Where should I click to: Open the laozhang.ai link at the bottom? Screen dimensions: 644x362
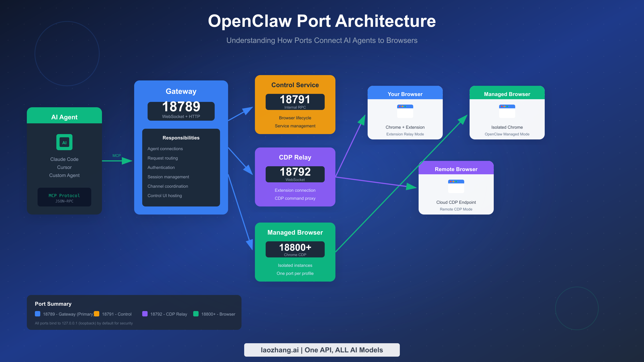322,350
